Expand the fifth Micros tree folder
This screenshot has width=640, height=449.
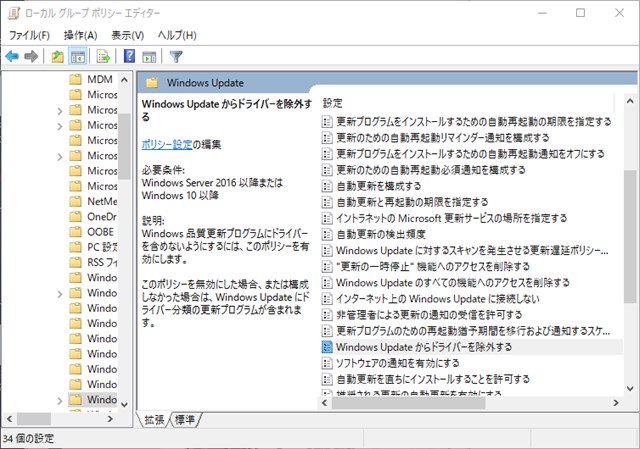pos(60,157)
